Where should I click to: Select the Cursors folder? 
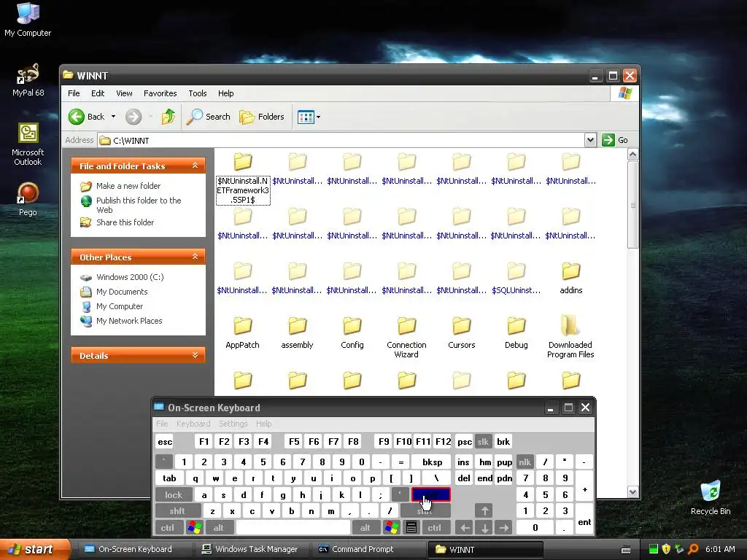click(461, 333)
